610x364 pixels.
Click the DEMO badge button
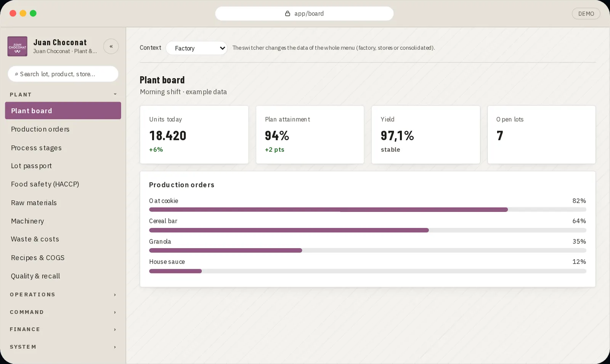[586, 14]
